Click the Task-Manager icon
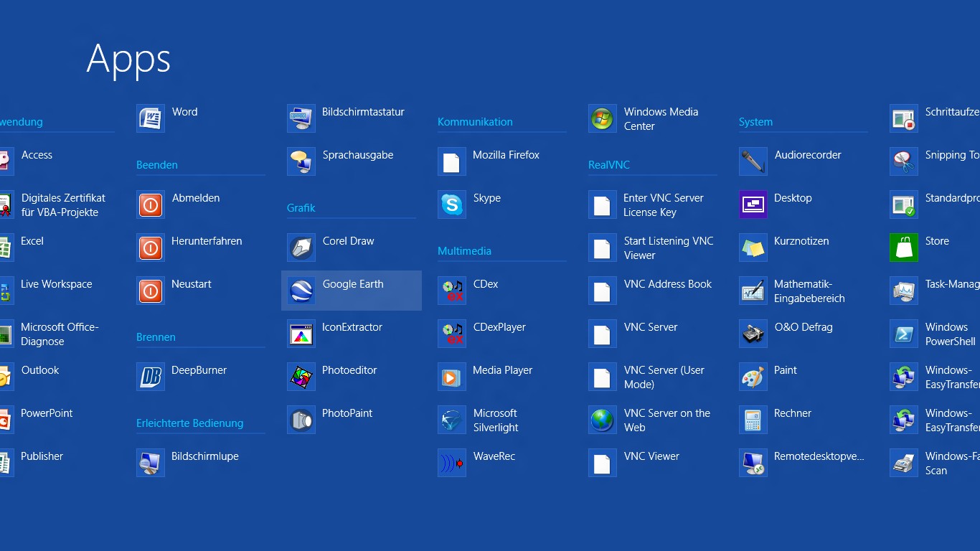The image size is (980, 551). point(904,291)
